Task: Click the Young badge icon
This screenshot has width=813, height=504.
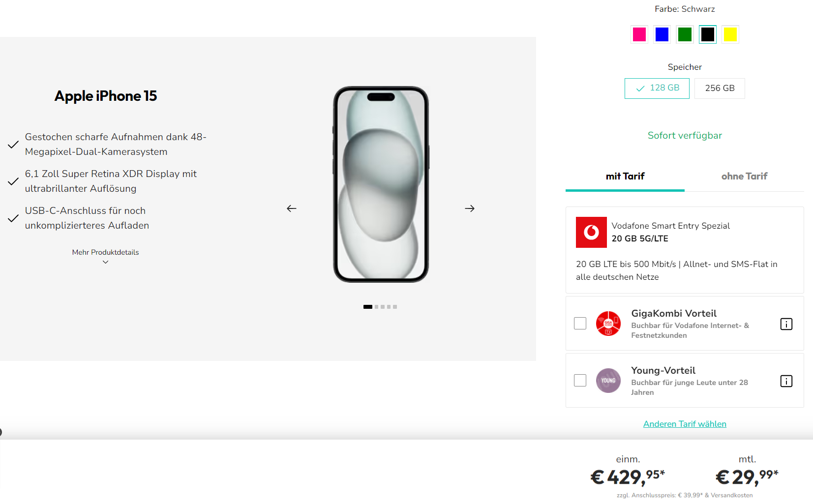Action: point(608,380)
